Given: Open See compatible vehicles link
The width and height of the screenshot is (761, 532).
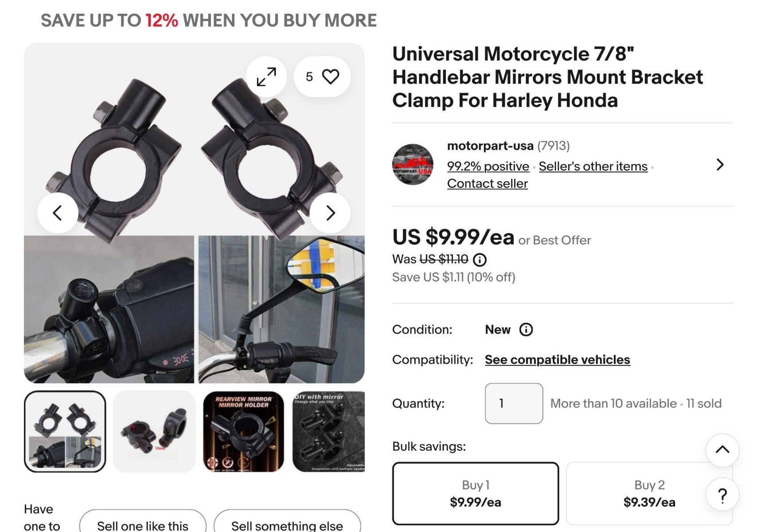Looking at the screenshot, I should (557, 360).
